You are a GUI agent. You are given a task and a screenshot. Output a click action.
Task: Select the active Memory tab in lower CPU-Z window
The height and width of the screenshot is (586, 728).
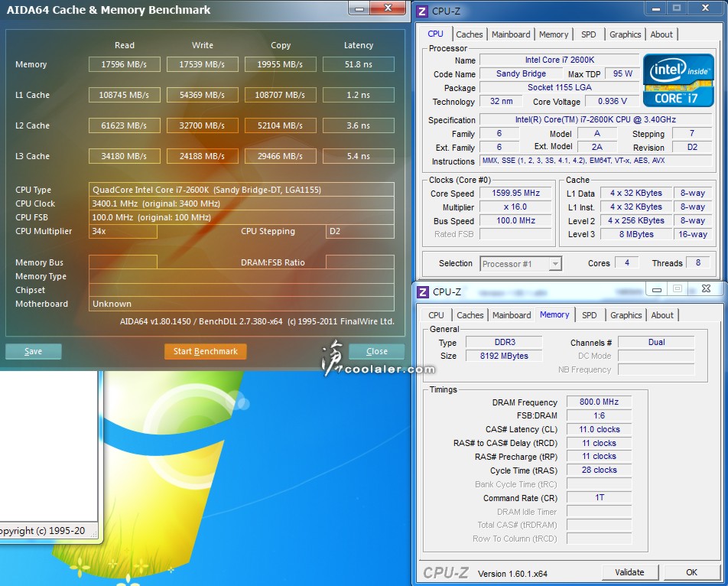click(x=554, y=315)
